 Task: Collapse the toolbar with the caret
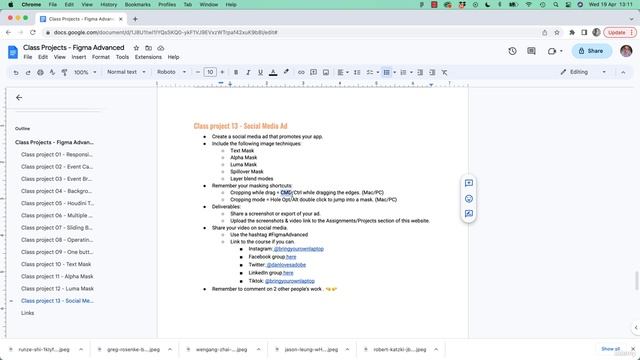point(623,72)
